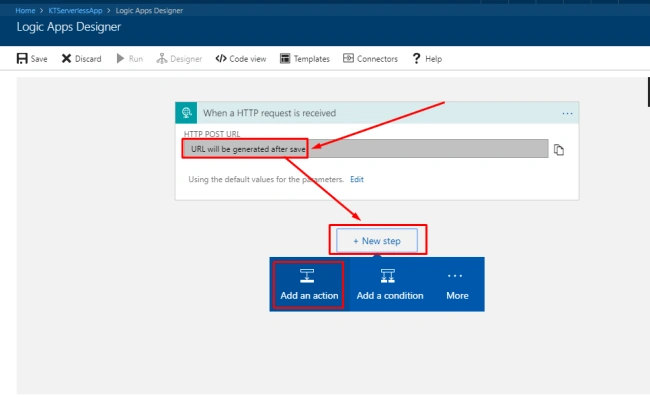Click the Edit parameters link
The width and height of the screenshot is (650, 397).
tap(357, 179)
